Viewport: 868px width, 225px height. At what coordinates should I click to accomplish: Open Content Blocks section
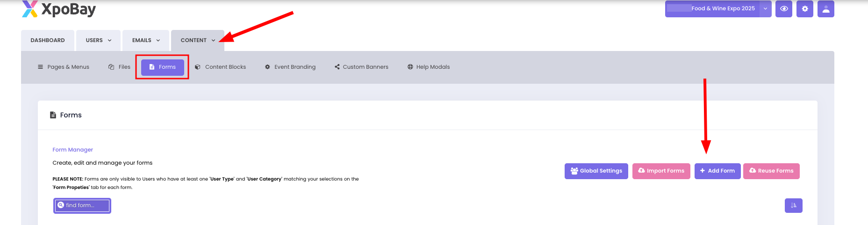click(221, 67)
